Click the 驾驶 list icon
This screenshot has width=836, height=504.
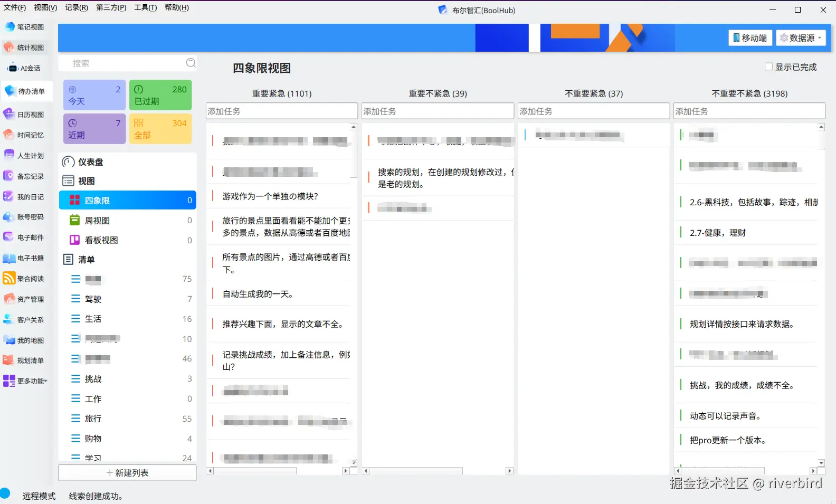click(x=76, y=299)
